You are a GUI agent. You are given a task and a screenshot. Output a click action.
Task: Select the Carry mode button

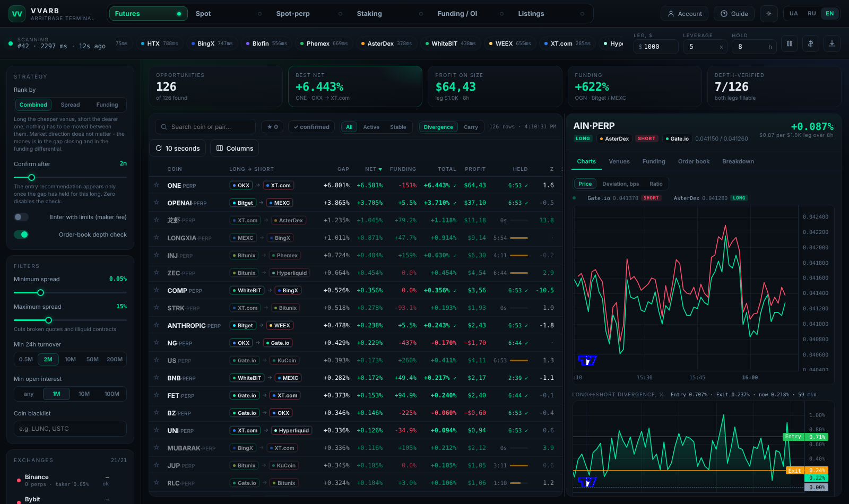tap(471, 127)
